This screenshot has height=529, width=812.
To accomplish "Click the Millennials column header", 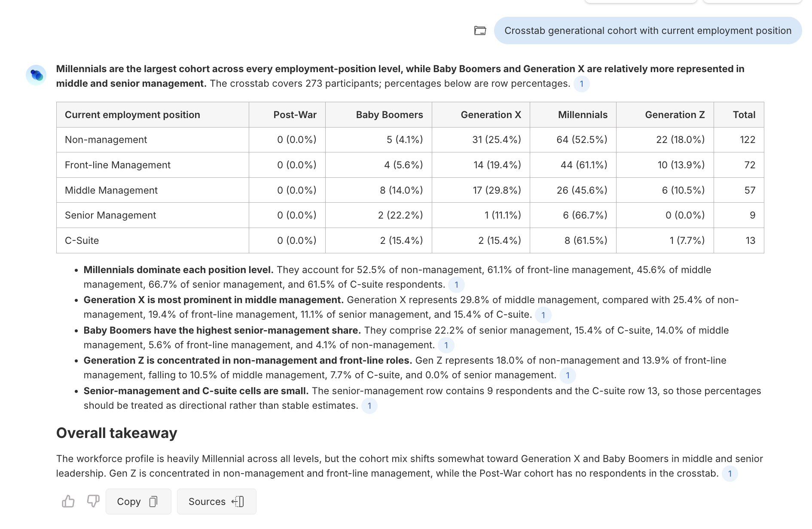I will click(x=583, y=115).
